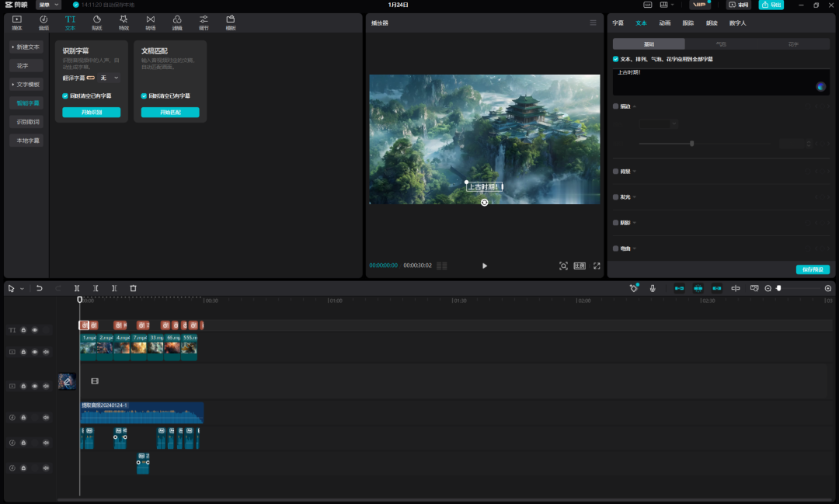Click the shortcut keyboard icon in title bar

(647, 5)
